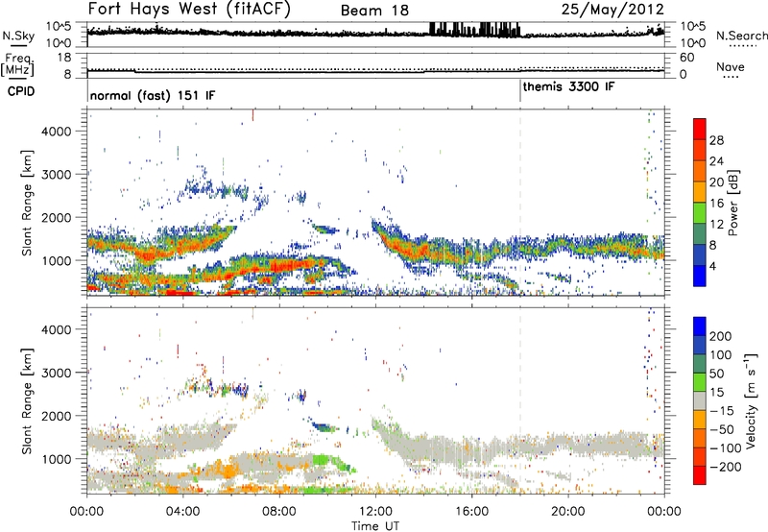This screenshot has height=532, width=768.
Task: Click the power panel 'Slant Range [km]' label
Action: 27,203
